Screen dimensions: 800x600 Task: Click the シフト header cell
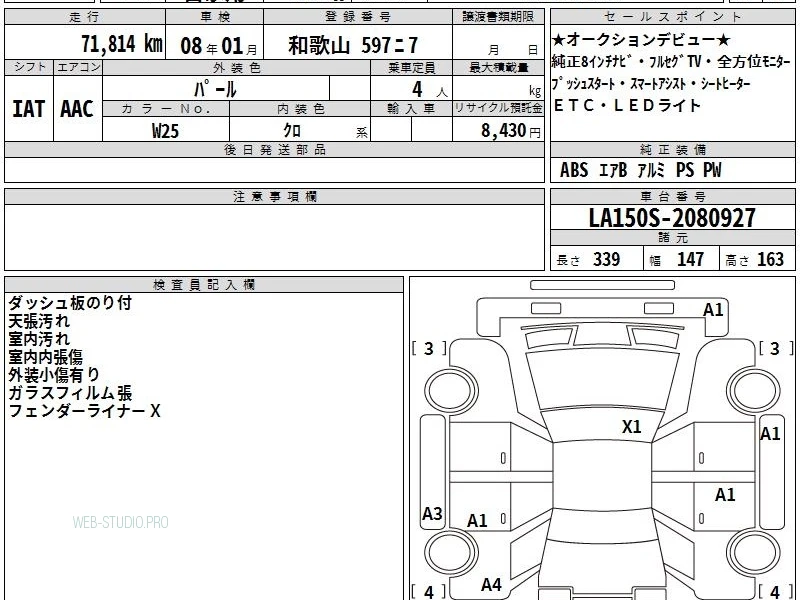(29, 67)
